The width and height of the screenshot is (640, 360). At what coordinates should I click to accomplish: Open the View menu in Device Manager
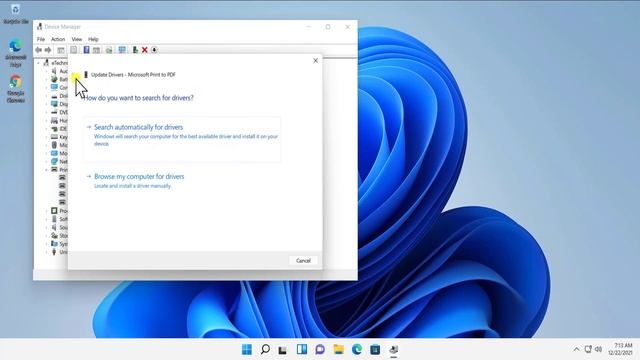[77, 39]
